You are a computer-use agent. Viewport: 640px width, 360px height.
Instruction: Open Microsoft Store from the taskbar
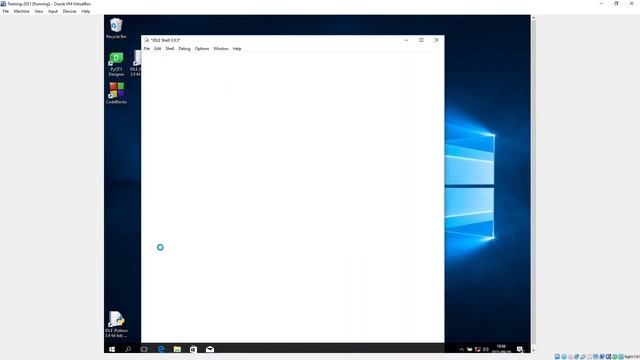(193, 349)
